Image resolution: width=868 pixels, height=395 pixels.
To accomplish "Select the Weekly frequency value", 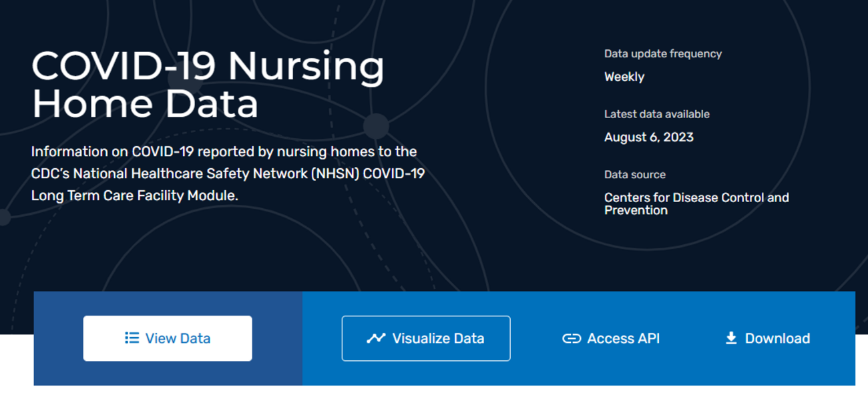I will click(624, 77).
